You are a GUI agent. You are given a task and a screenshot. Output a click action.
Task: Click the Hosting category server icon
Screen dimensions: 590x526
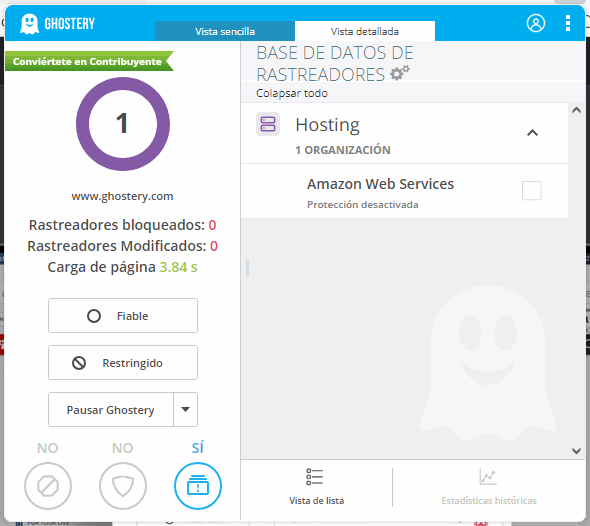268,124
